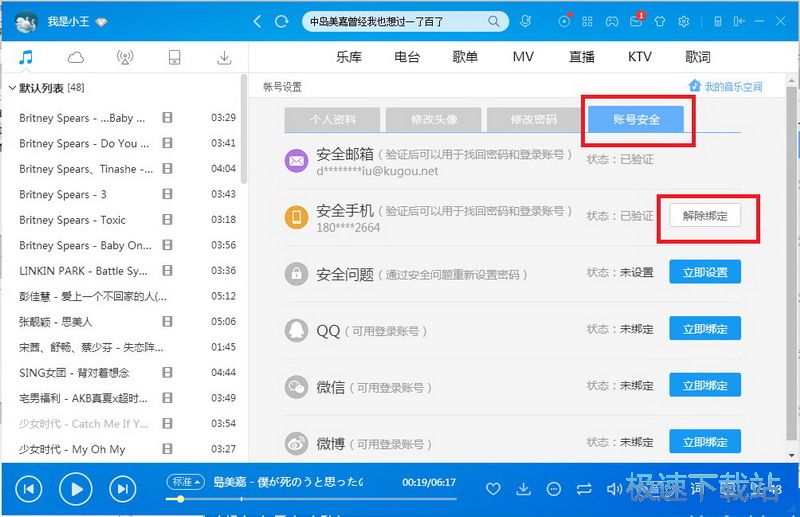The height and width of the screenshot is (517, 800).
Task: Open more options ellipsis icon
Action: pyautogui.click(x=554, y=489)
